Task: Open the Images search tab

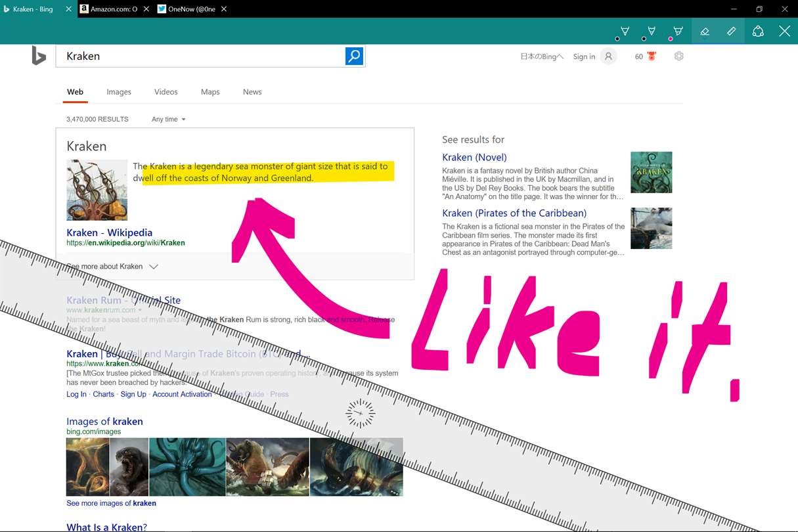Action: tap(119, 92)
